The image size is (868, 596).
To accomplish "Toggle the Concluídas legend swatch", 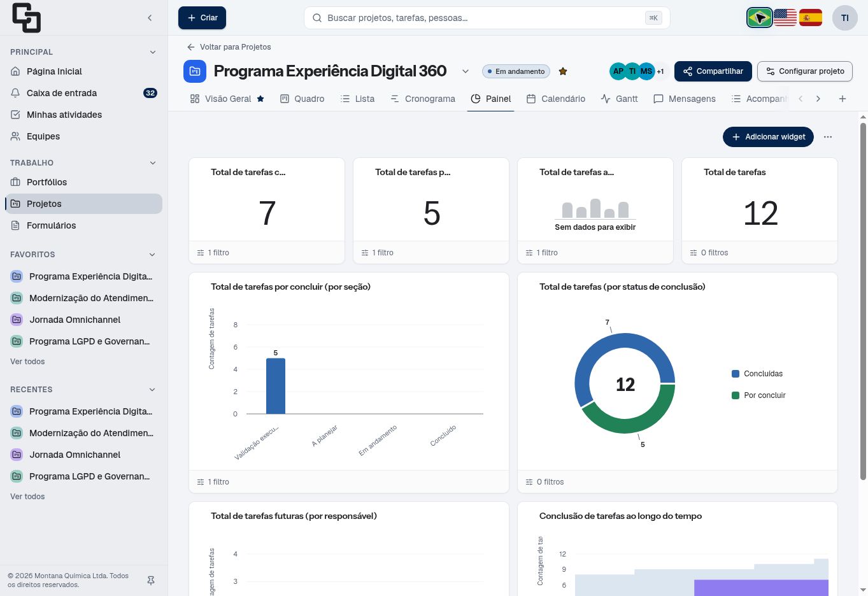I will click(736, 374).
